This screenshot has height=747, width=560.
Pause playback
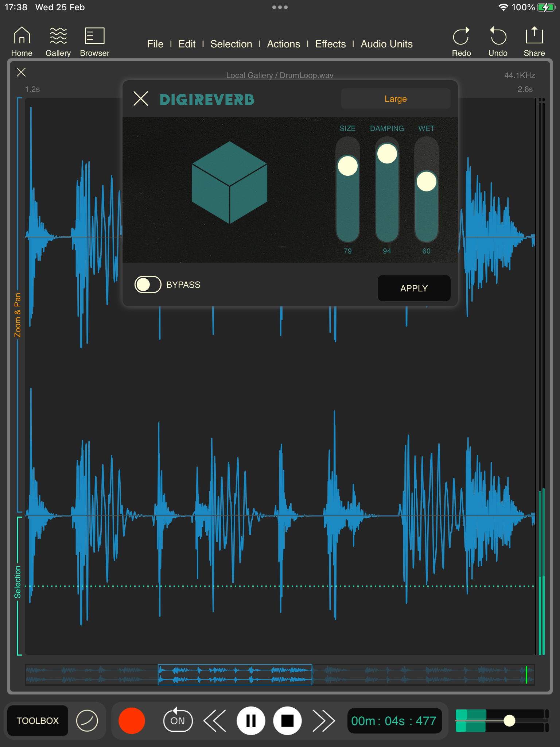251,720
